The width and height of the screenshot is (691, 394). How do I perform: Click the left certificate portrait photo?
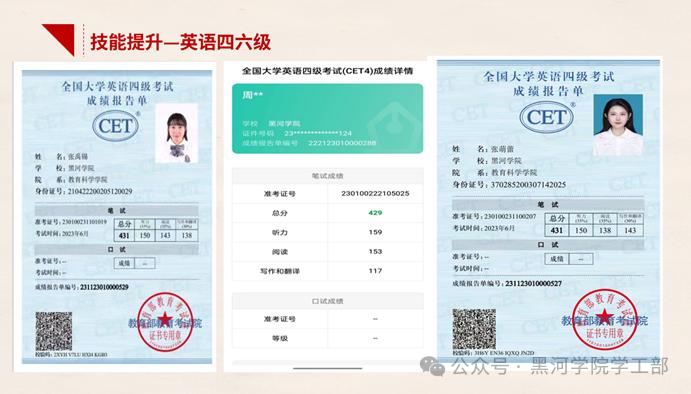click(x=177, y=133)
